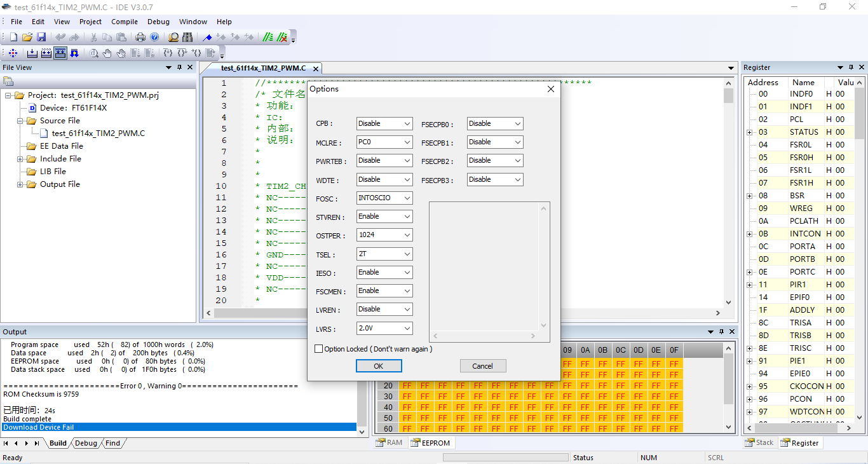Click the icon under File View title
Screen dimensions: 868x464
[8, 81]
